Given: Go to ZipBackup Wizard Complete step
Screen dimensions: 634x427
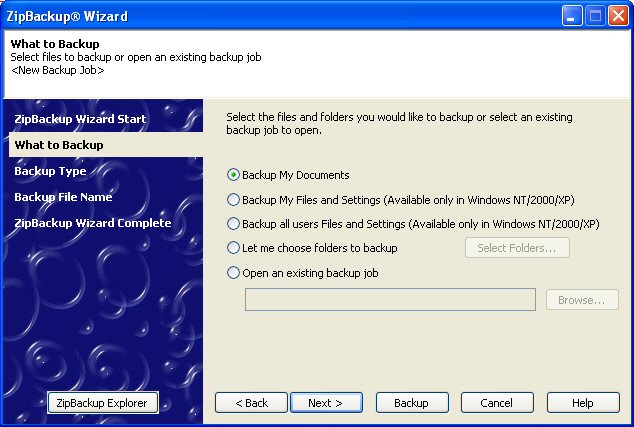Looking at the screenshot, I should pyautogui.click(x=93, y=223).
